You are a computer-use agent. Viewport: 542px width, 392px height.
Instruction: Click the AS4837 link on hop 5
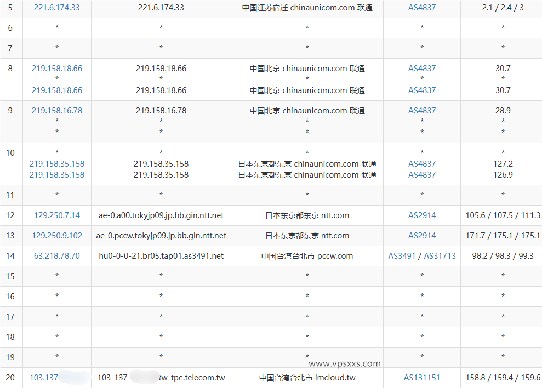[x=421, y=8]
